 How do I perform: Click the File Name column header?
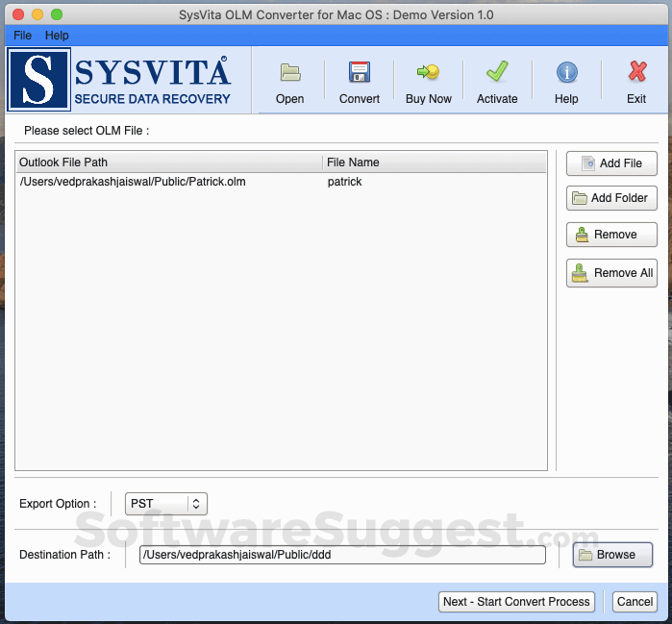[x=435, y=162]
